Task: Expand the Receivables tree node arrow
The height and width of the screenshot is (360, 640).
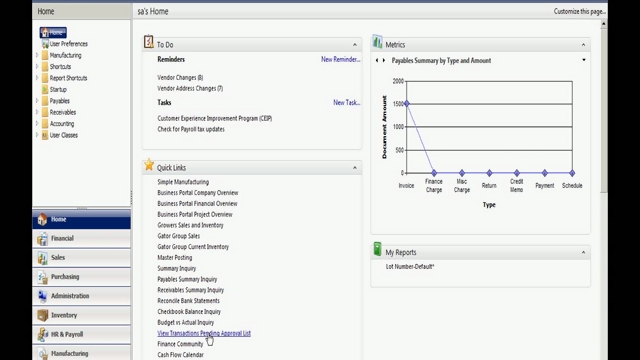Action: coord(37,112)
